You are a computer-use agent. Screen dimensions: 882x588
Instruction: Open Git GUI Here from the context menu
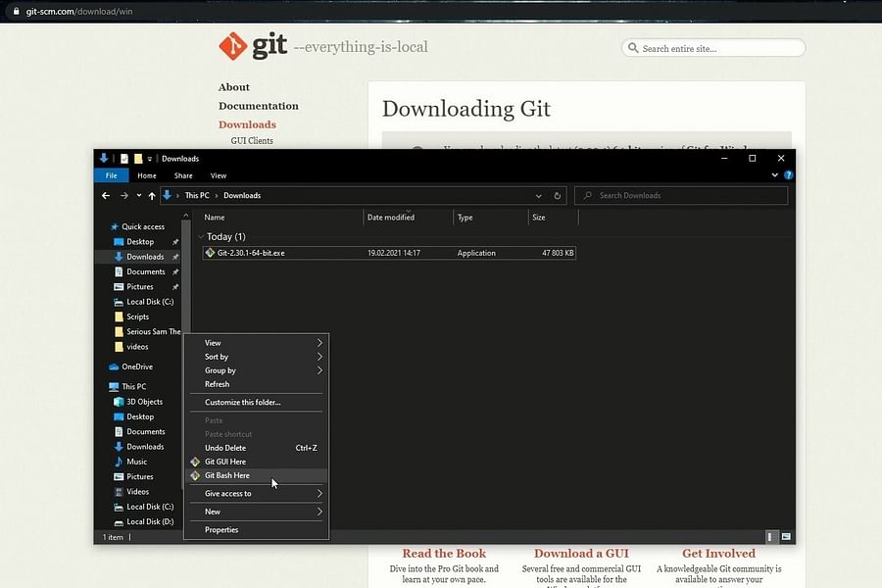point(227,462)
